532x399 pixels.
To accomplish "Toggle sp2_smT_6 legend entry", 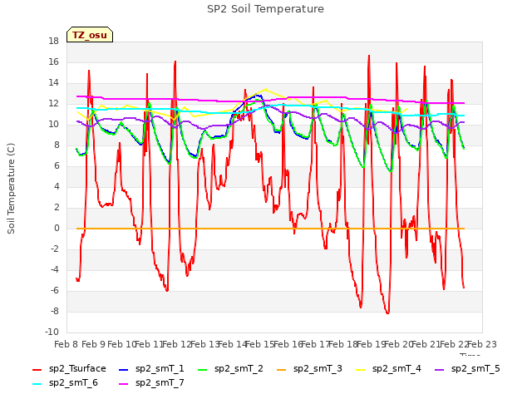I will click(65, 382).
